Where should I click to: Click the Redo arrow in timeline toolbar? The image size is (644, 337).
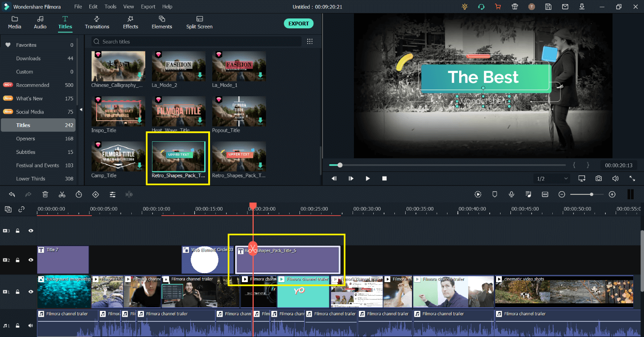pyautogui.click(x=28, y=194)
